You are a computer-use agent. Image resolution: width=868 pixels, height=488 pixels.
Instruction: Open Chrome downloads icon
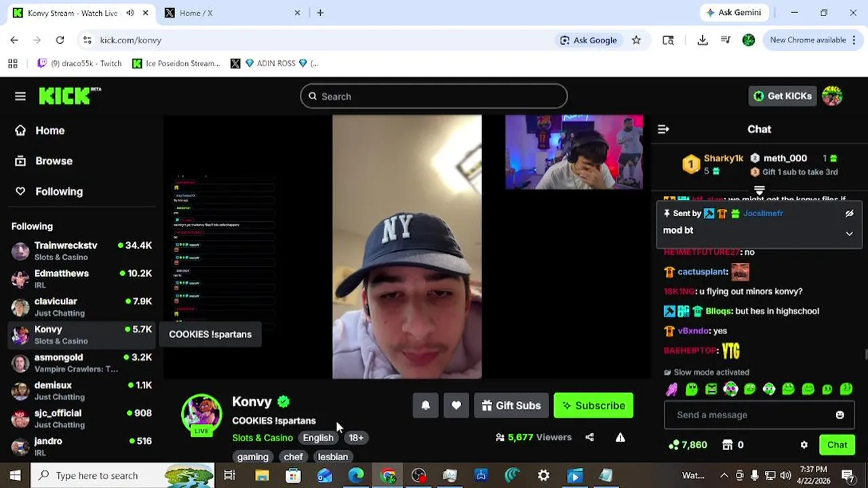[703, 40]
